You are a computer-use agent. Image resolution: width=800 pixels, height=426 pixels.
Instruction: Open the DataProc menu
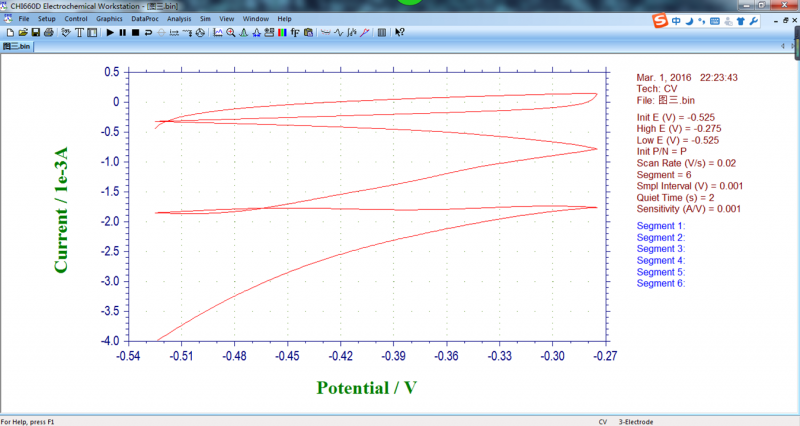click(145, 19)
